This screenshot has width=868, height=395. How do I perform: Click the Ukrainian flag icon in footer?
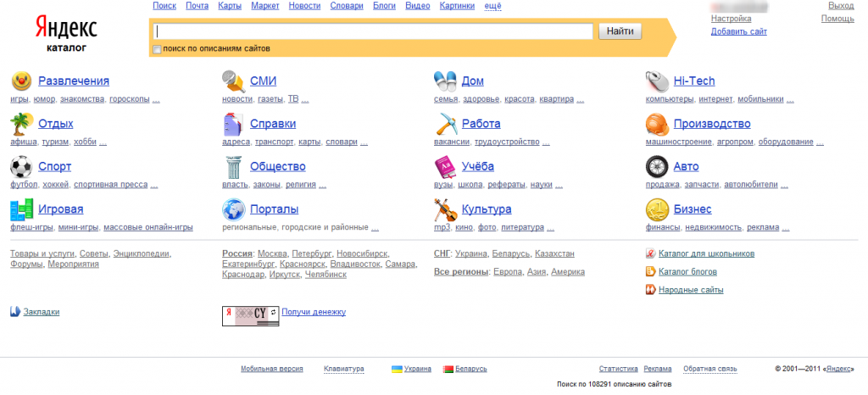[x=397, y=369]
